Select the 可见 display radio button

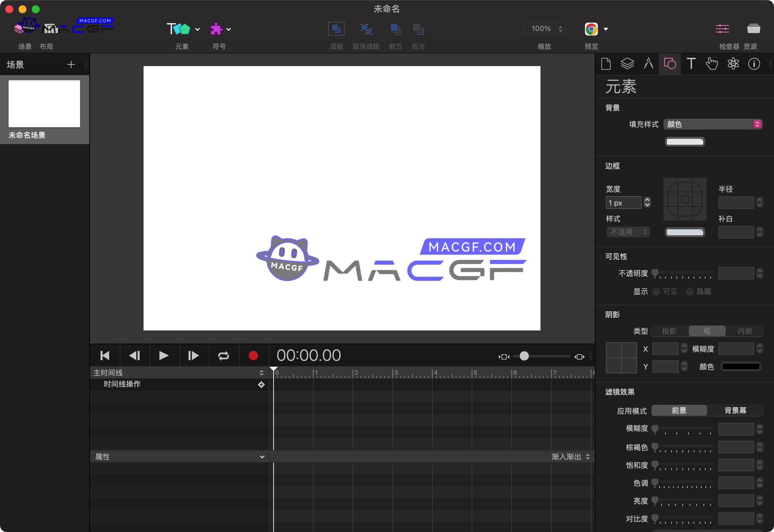click(656, 291)
